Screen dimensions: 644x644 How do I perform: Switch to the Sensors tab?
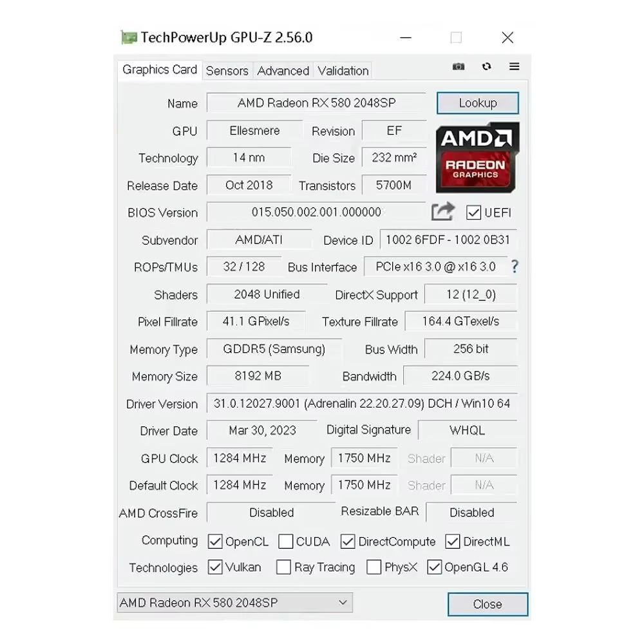tap(227, 70)
